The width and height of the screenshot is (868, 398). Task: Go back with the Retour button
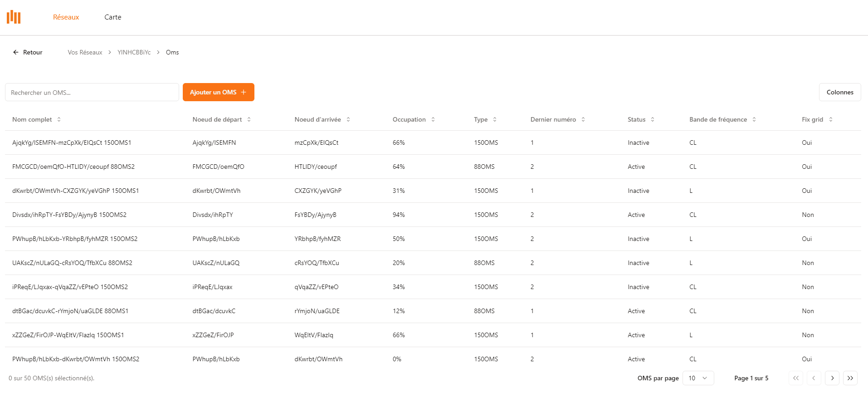pyautogui.click(x=28, y=52)
